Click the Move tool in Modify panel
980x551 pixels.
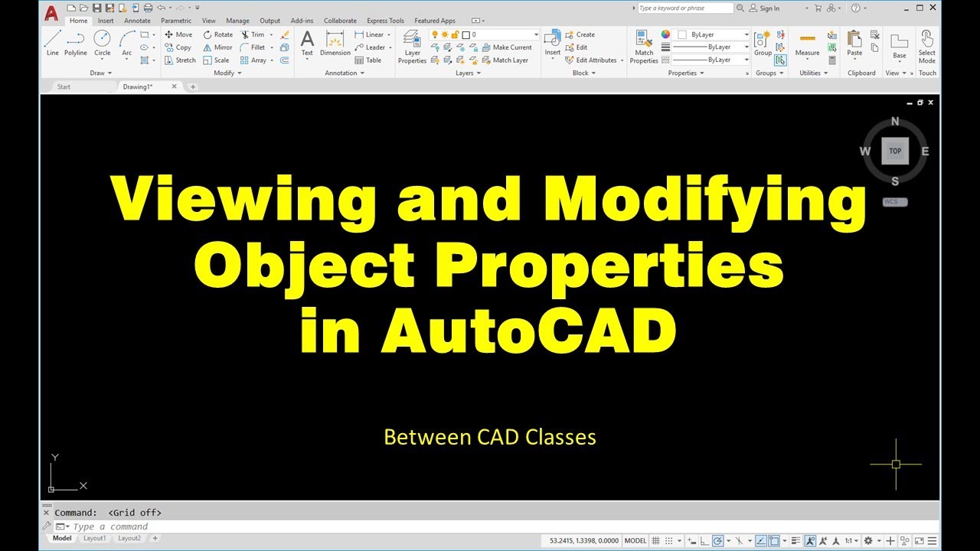click(x=178, y=34)
